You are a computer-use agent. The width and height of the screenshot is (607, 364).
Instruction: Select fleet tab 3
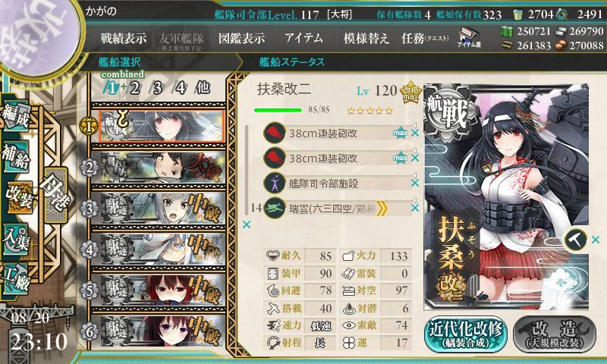coord(157,88)
